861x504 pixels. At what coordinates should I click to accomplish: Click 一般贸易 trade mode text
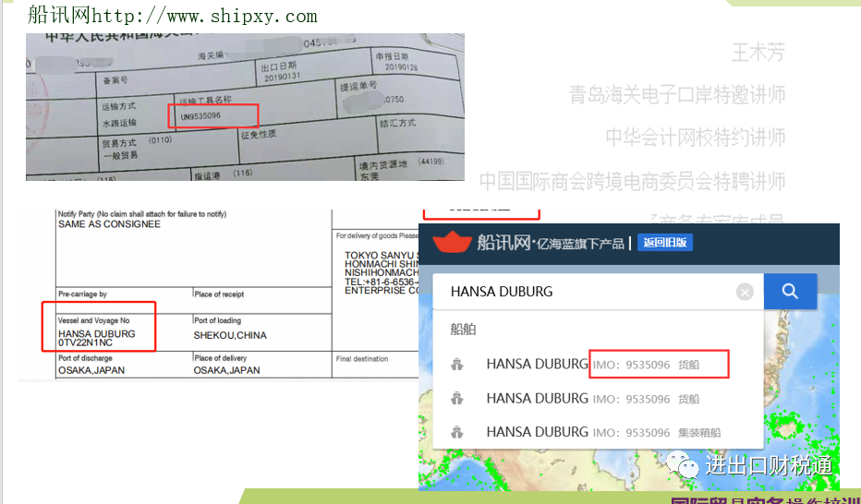120,156
